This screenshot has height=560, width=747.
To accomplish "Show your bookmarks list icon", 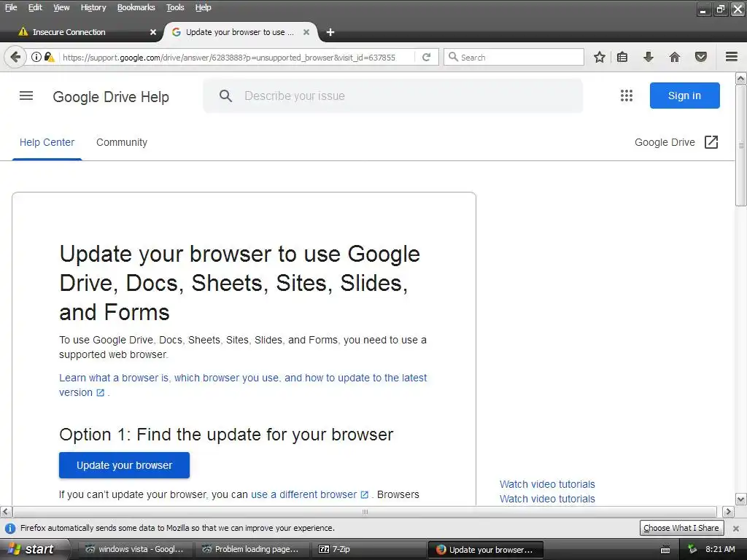I will click(x=622, y=57).
